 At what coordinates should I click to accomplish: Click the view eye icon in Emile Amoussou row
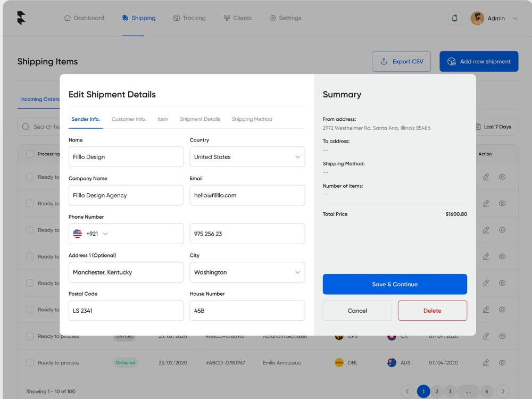pyautogui.click(x=502, y=363)
